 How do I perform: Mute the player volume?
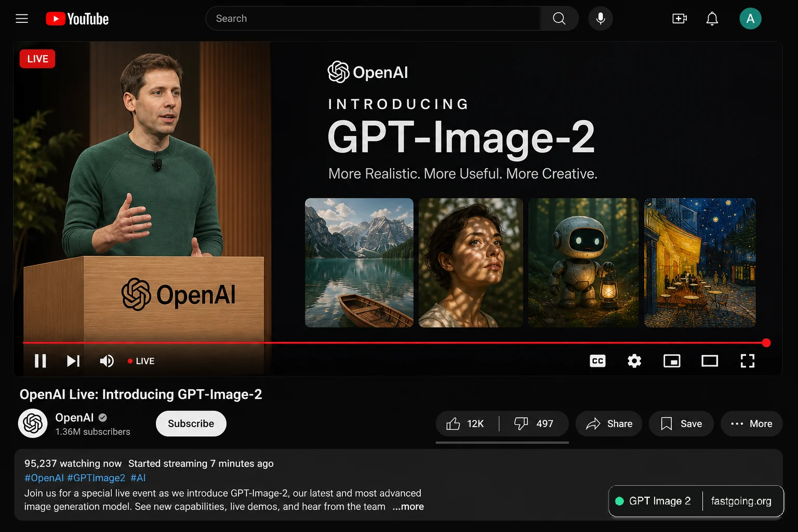(107, 361)
